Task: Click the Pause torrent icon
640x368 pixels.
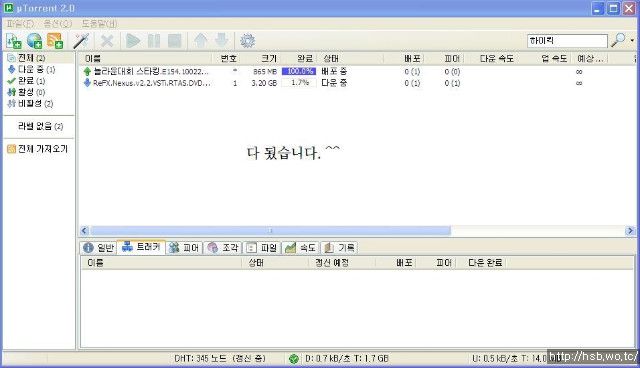Action: [x=154, y=41]
